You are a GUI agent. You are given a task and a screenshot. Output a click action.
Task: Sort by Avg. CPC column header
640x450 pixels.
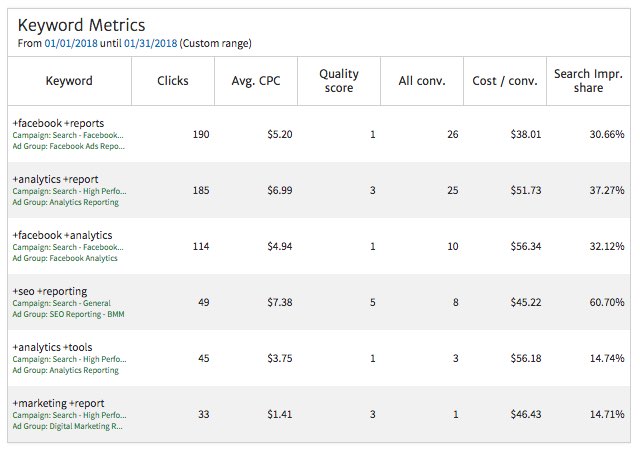tap(256, 81)
